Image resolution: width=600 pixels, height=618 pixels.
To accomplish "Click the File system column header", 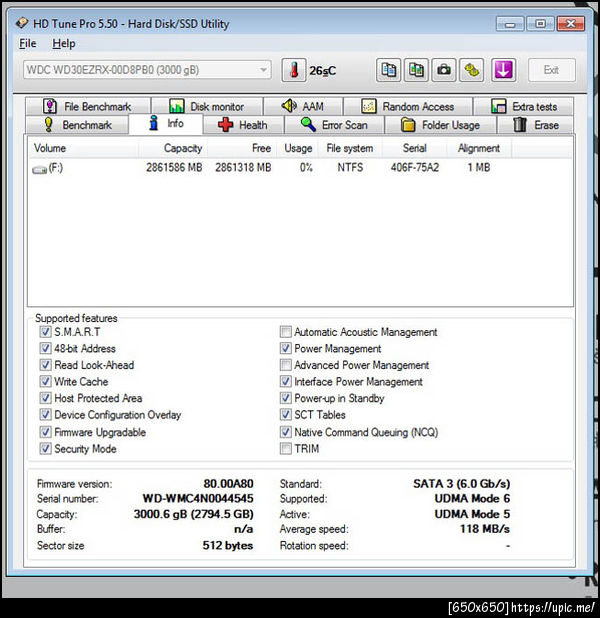I will [350, 148].
